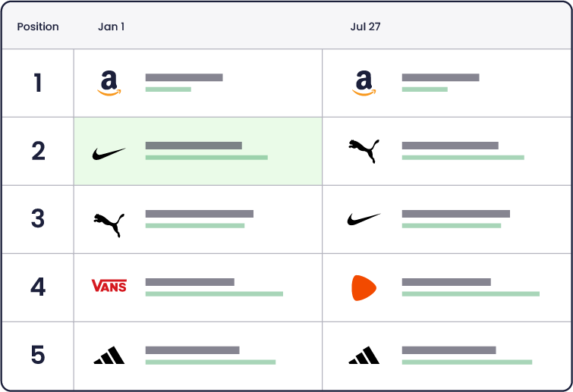Click the orange Zalando logo
This screenshot has width=573, height=392.
point(364,288)
